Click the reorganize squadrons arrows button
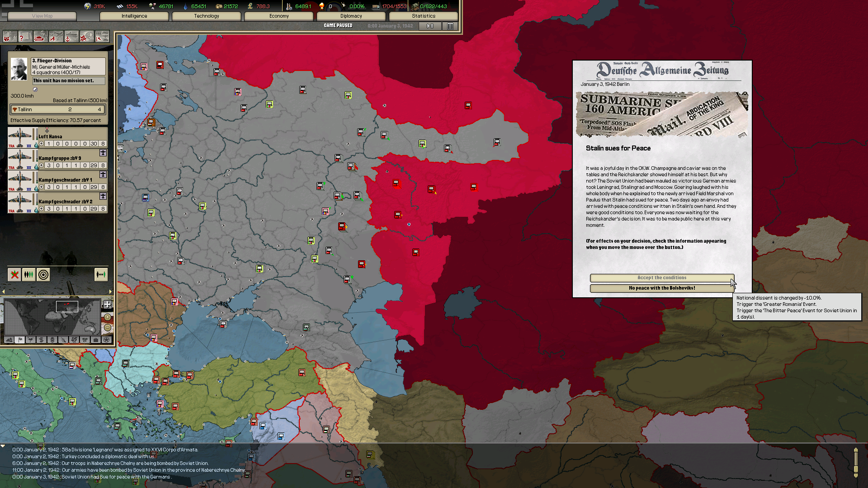The height and width of the screenshot is (488, 868). coord(101,274)
